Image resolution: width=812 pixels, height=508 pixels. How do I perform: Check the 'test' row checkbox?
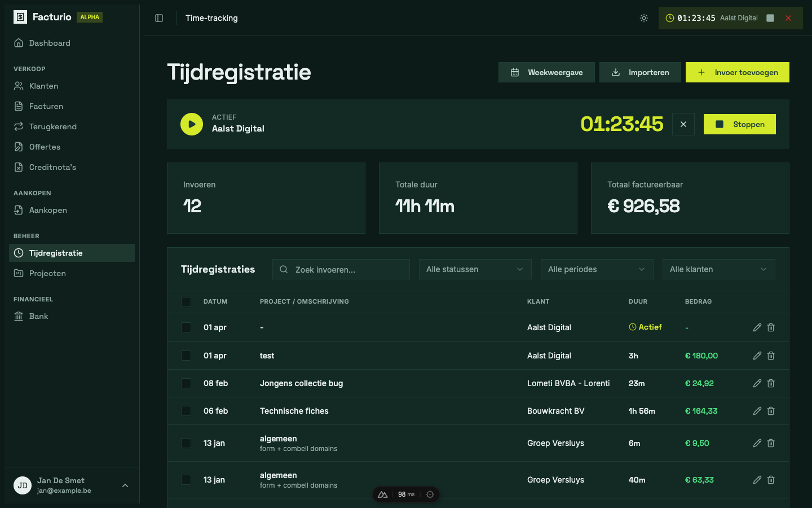tap(186, 356)
